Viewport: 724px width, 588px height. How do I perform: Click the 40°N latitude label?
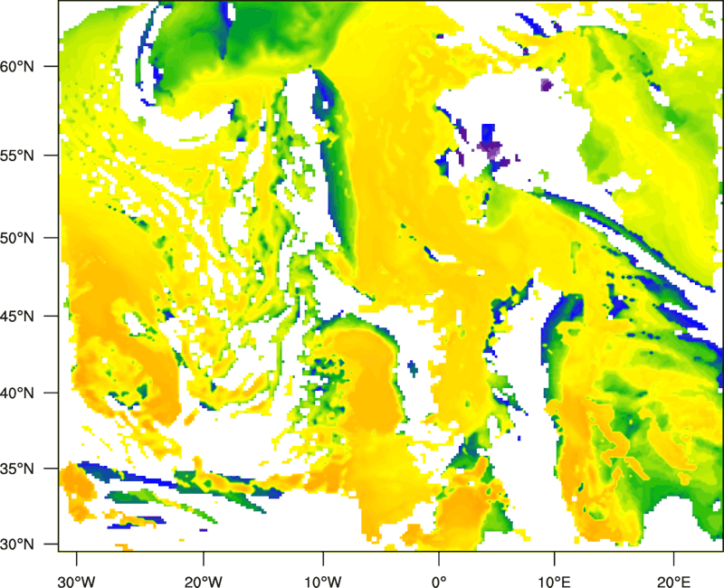(x=17, y=394)
